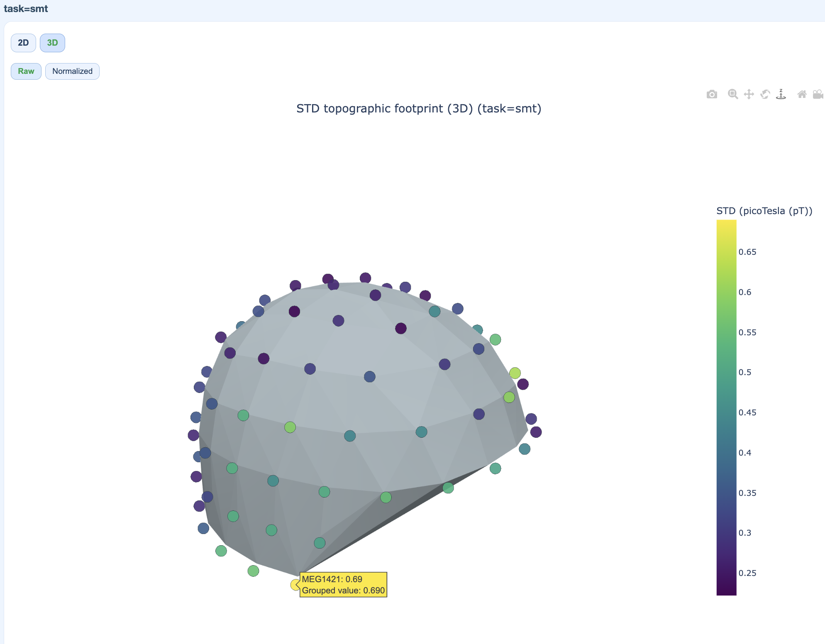Click the viridis colorbar gradient

(x=726, y=407)
